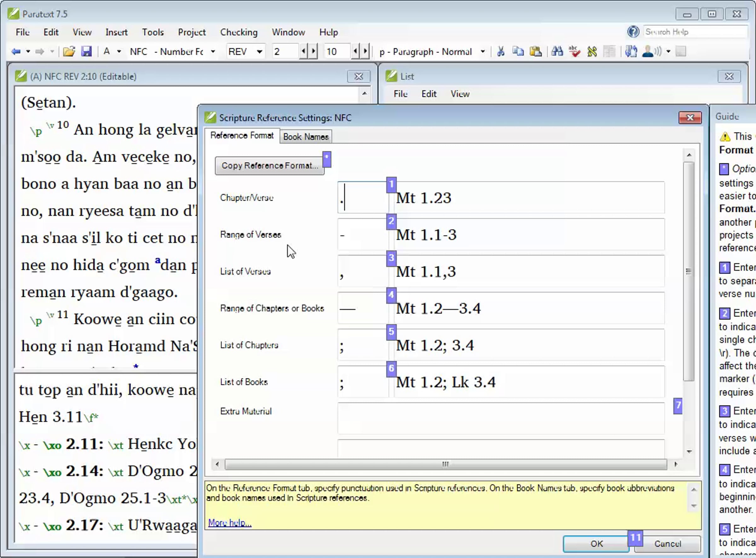Expand the paragraph style dropdown

pyautogui.click(x=483, y=52)
